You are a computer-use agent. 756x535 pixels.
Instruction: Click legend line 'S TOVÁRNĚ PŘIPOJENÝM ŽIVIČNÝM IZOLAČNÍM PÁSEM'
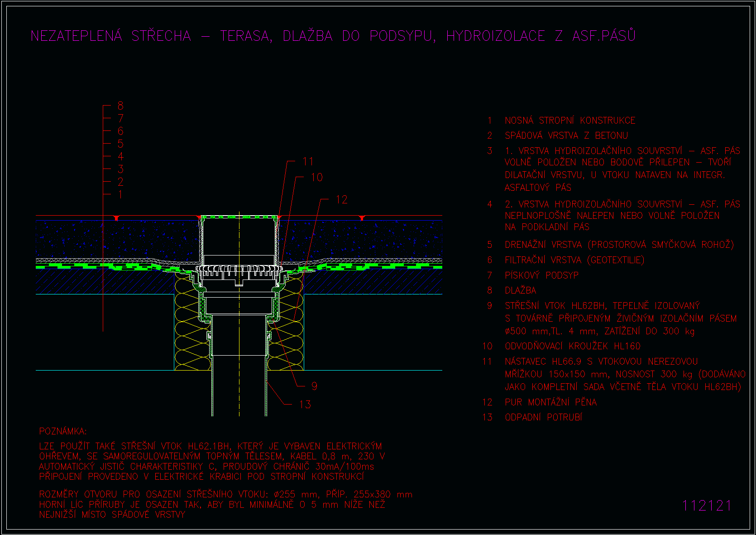point(621,318)
